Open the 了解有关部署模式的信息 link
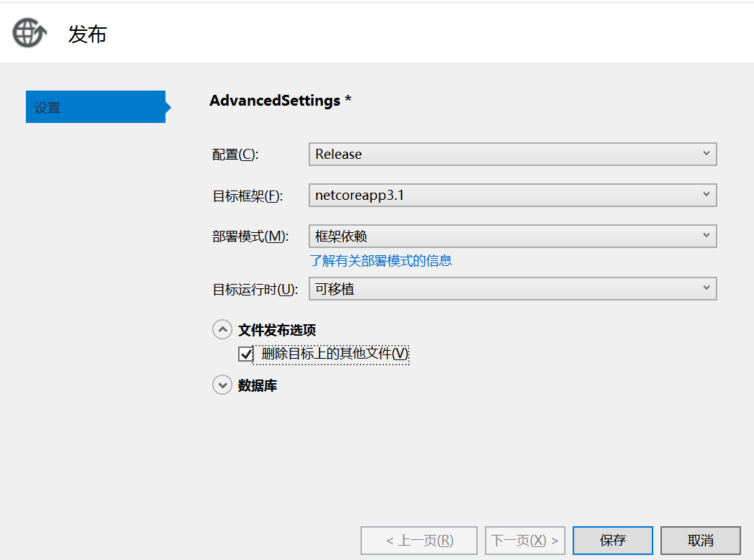754x560 pixels. [x=381, y=261]
